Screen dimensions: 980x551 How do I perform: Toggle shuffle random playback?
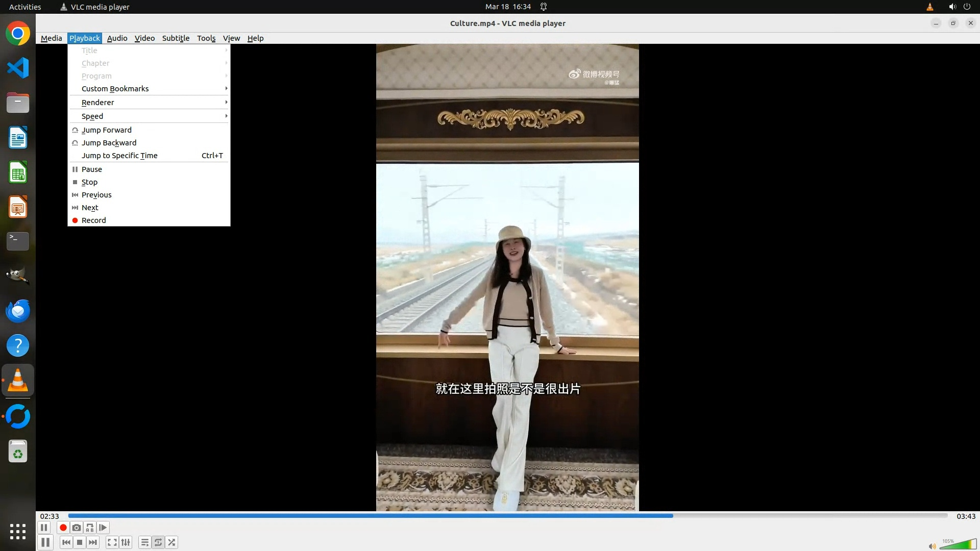coord(172,542)
